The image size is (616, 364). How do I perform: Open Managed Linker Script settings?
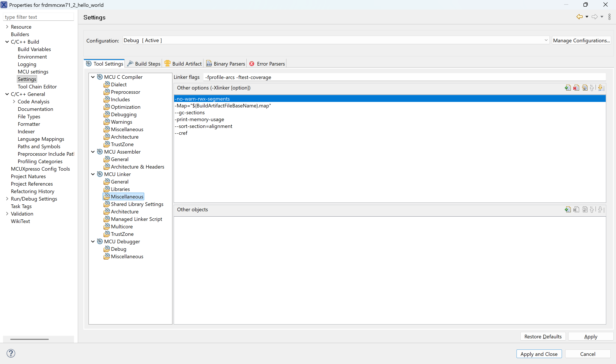tap(136, 219)
